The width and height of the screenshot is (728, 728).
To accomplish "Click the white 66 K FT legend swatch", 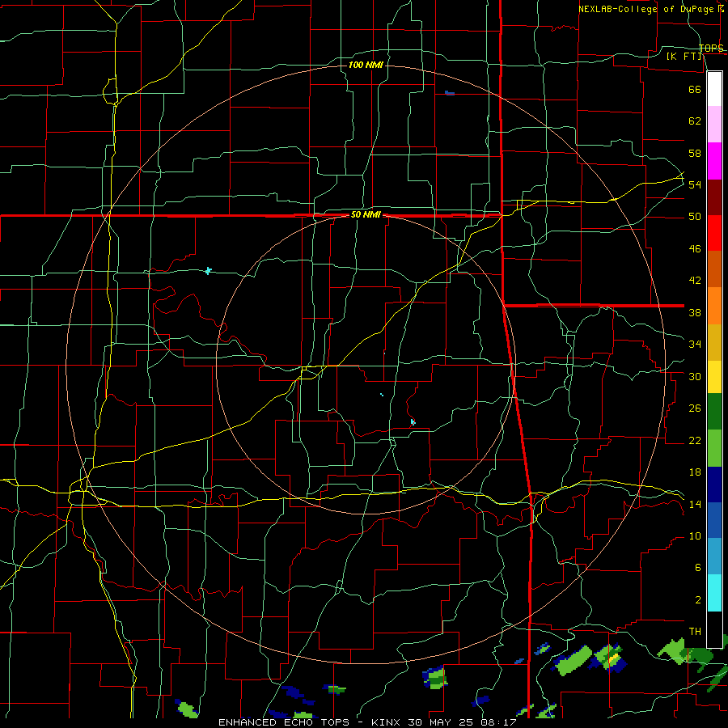I will (714, 89).
